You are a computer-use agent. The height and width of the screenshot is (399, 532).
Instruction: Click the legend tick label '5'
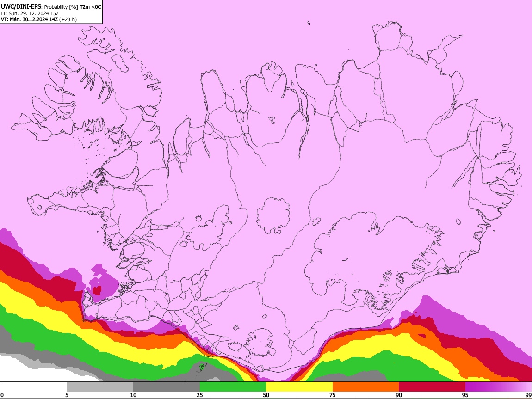pyautogui.click(x=67, y=395)
